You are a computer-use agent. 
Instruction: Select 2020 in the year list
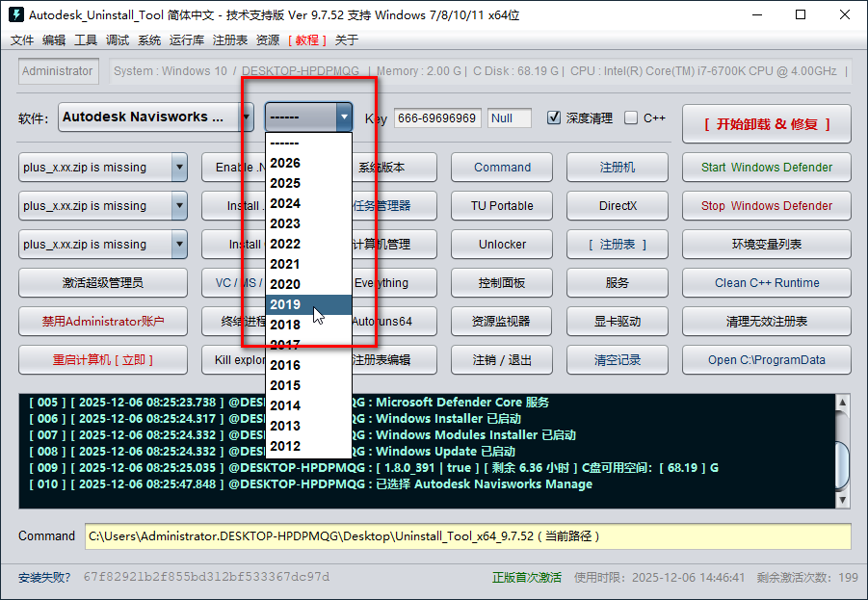[x=308, y=284]
